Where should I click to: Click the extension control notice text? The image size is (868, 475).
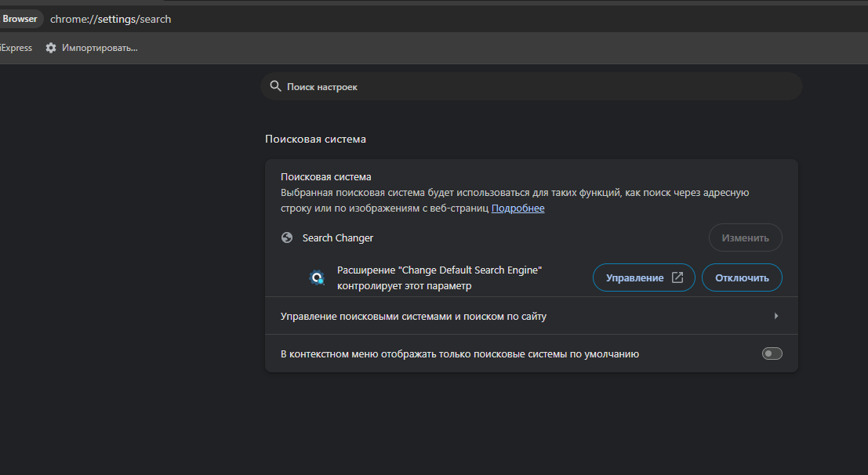[439, 277]
